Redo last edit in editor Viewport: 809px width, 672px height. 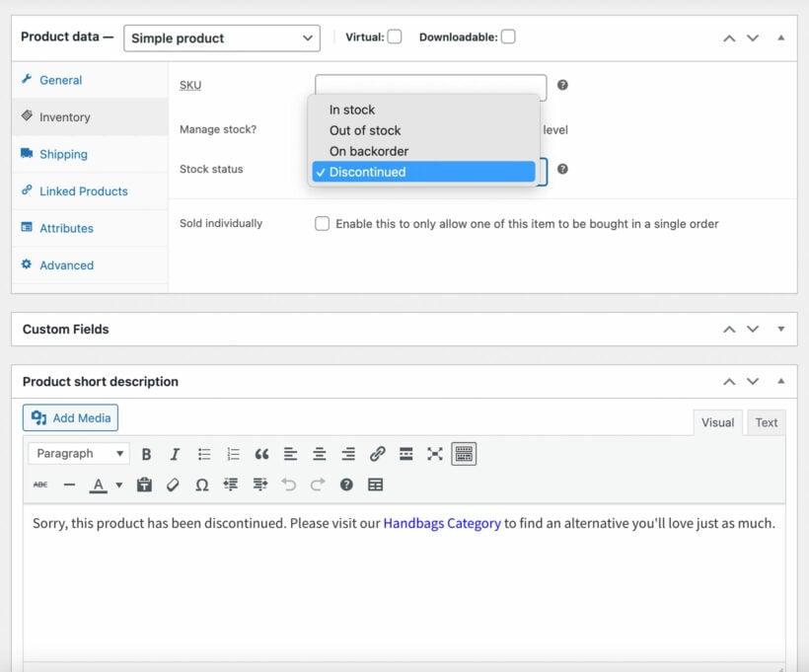pyautogui.click(x=318, y=485)
